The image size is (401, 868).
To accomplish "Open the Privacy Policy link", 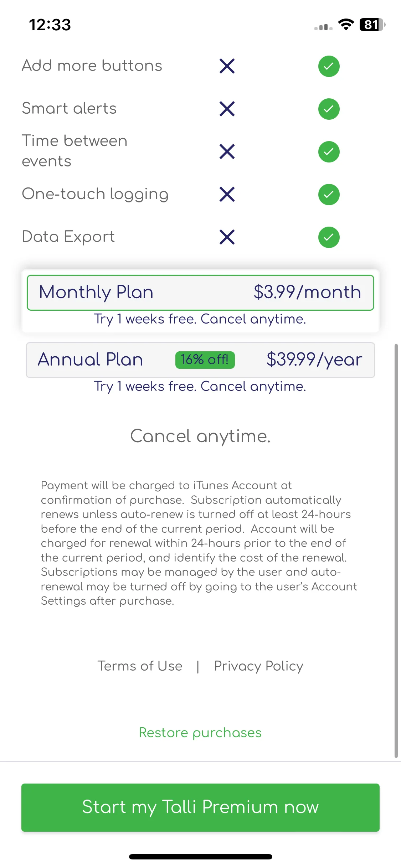I will point(258,666).
